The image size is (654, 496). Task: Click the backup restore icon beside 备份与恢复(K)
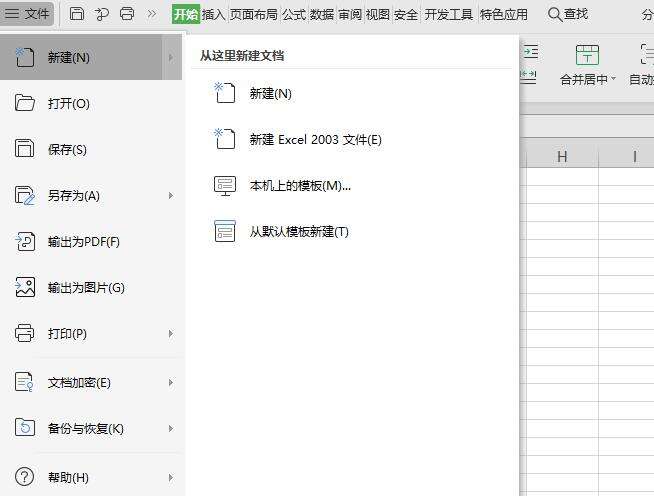[25, 427]
